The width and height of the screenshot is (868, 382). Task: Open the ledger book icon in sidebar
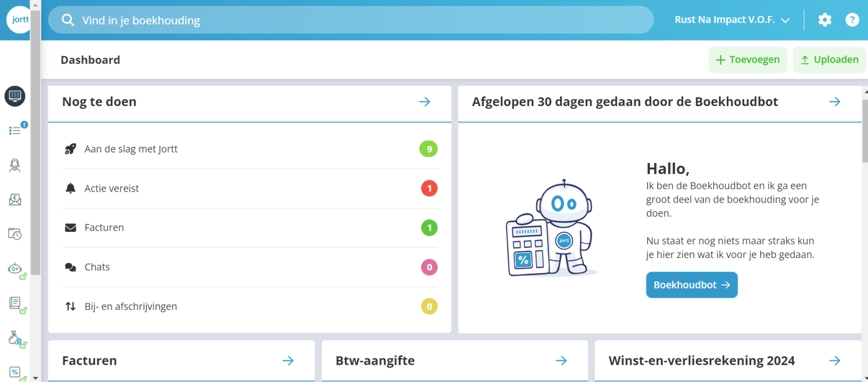point(15,303)
